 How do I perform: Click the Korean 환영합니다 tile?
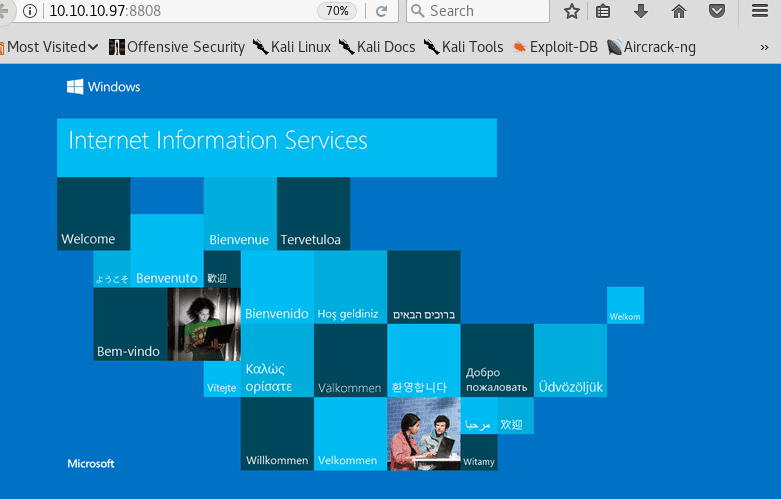click(424, 360)
